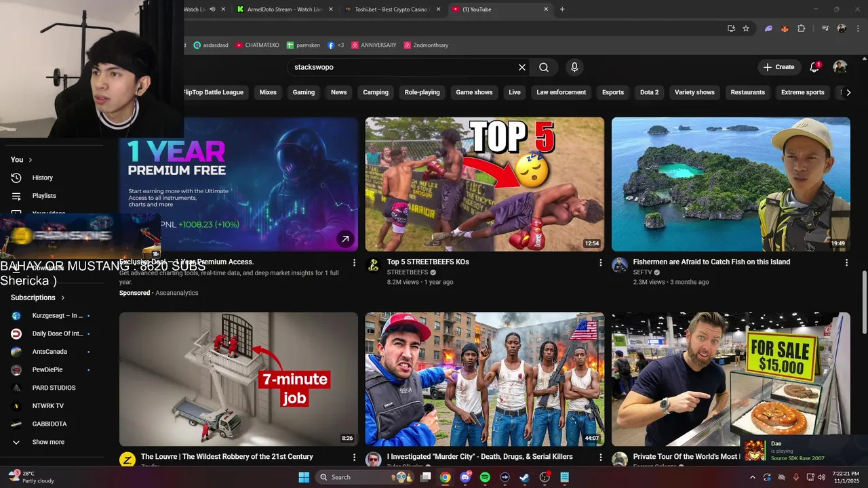
Task: Click the Create button
Action: pyautogui.click(x=778, y=67)
